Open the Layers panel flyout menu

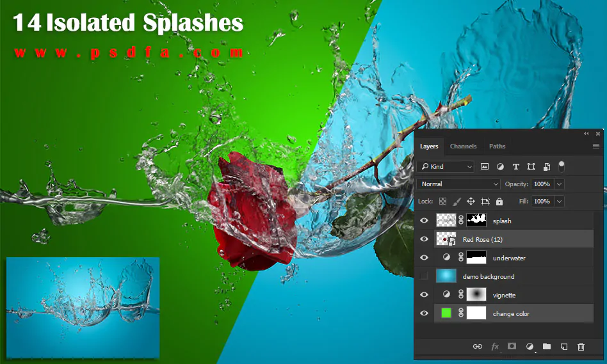595,146
